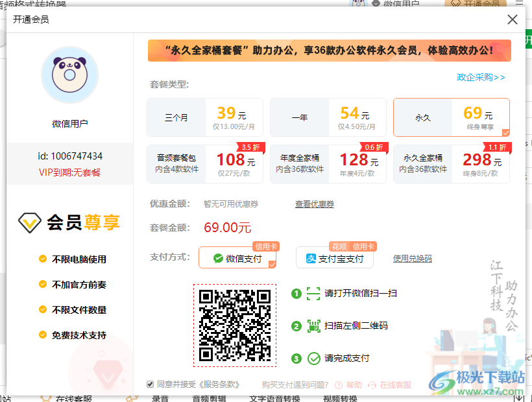
Task: Close the 开通会员 dialog
Action: [x=513, y=19]
